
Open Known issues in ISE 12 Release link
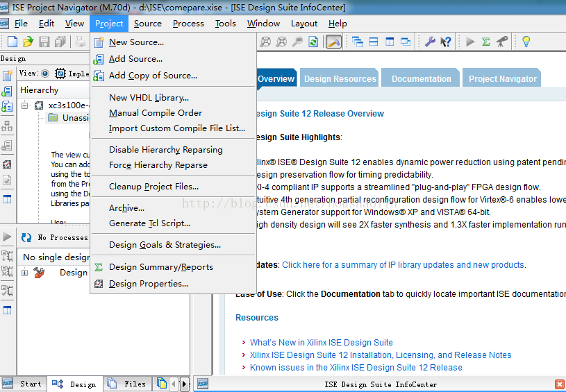point(356,368)
